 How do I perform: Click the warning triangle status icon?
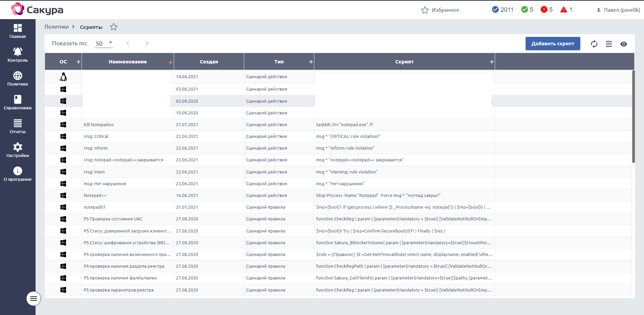click(x=563, y=10)
